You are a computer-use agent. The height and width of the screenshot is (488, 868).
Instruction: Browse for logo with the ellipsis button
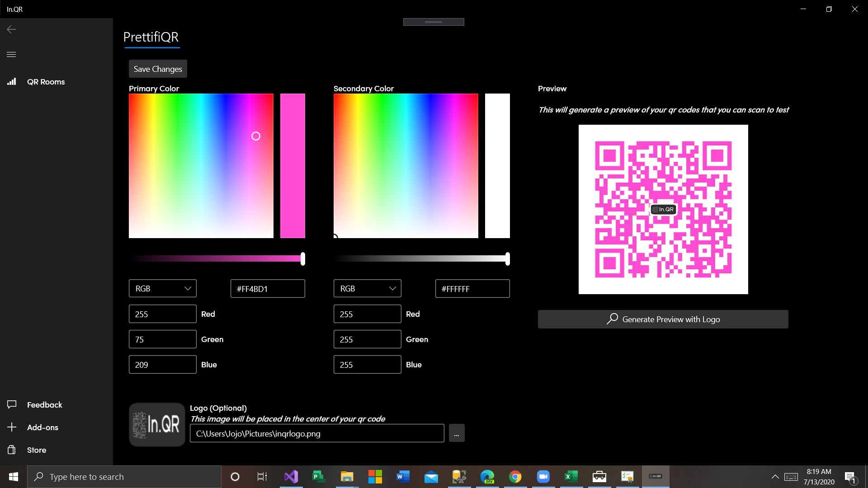[x=457, y=433]
